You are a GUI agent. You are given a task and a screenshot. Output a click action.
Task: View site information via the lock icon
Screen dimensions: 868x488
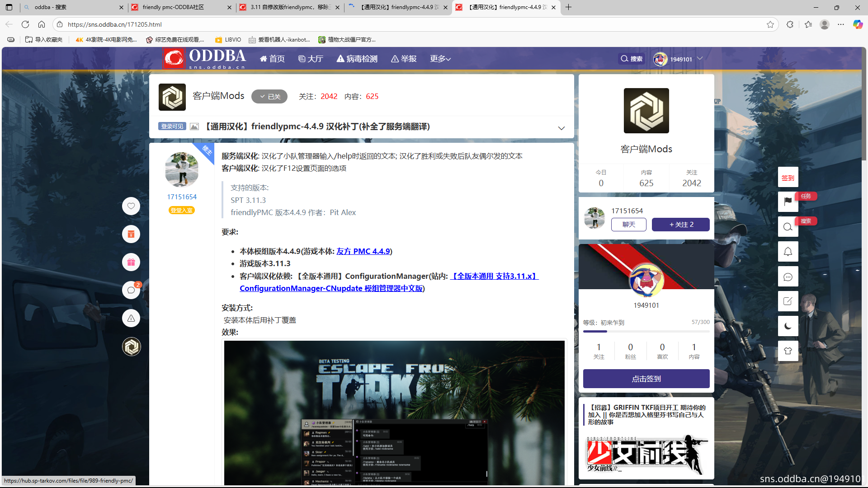point(60,24)
